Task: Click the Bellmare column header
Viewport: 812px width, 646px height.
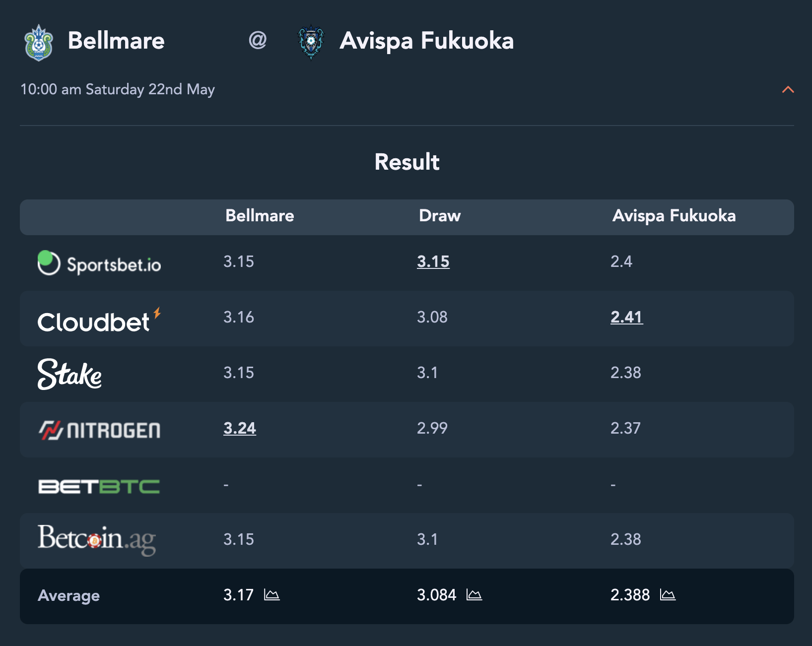Action: tap(260, 216)
